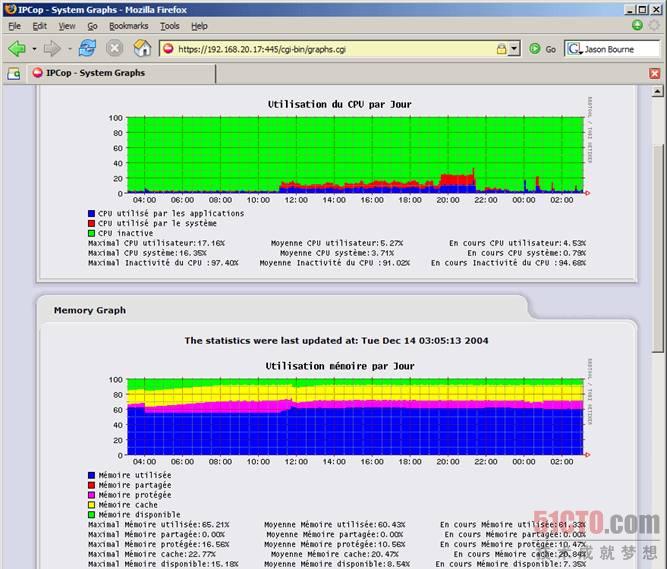This screenshot has width=667, height=569.
Task: Click Maximal Mémoire cache:22.77% value
Action: pyautogui.click(x=152, y=554)
